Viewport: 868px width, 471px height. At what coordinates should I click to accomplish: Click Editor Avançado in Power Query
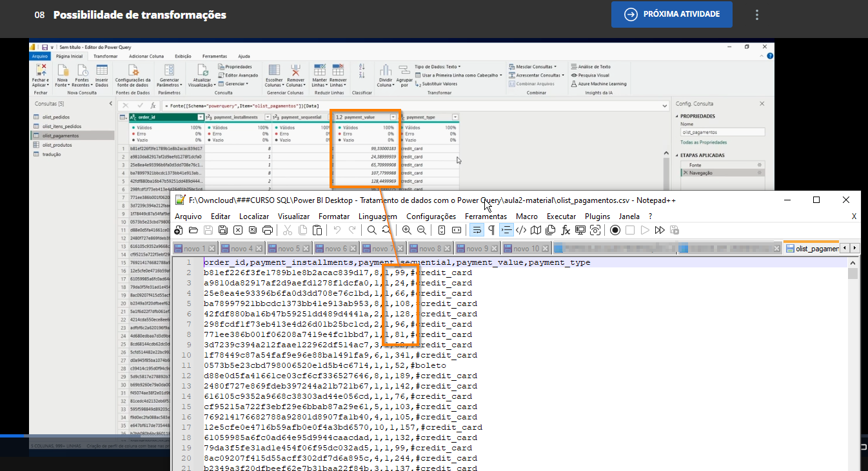click(239, 75)
